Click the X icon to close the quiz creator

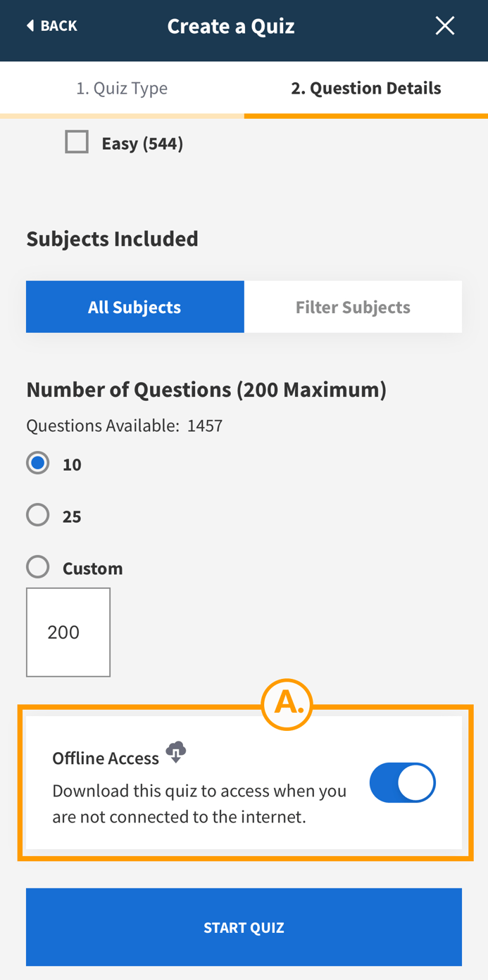click(x=444, y=25)
